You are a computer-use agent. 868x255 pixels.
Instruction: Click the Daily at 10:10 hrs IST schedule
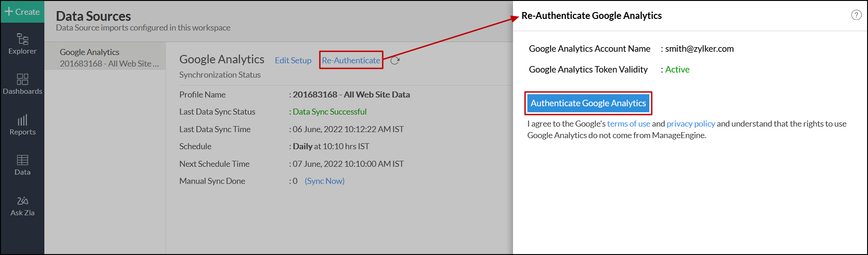(331, 146)
